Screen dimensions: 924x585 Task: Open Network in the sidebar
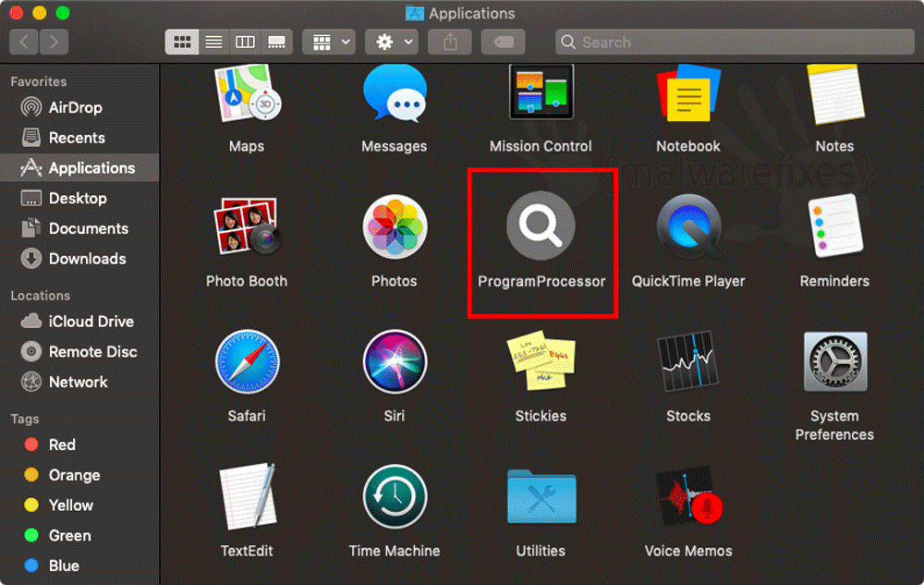click(79, 382)
